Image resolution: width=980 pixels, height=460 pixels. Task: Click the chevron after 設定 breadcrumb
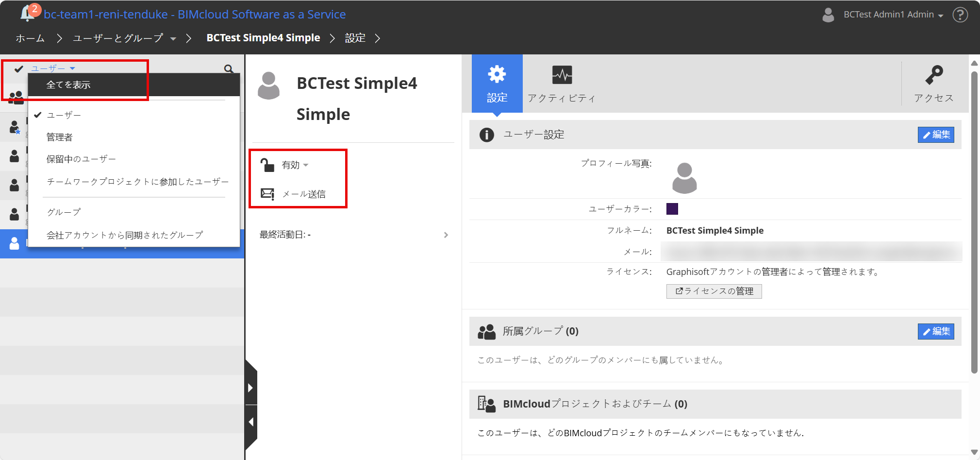tap(377, 38)
